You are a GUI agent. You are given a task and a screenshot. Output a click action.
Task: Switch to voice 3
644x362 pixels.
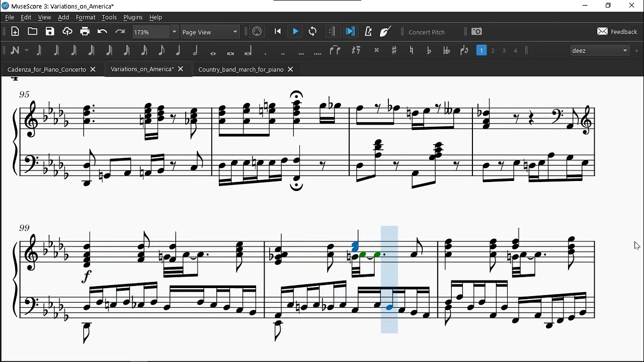(x=504, y=50)
